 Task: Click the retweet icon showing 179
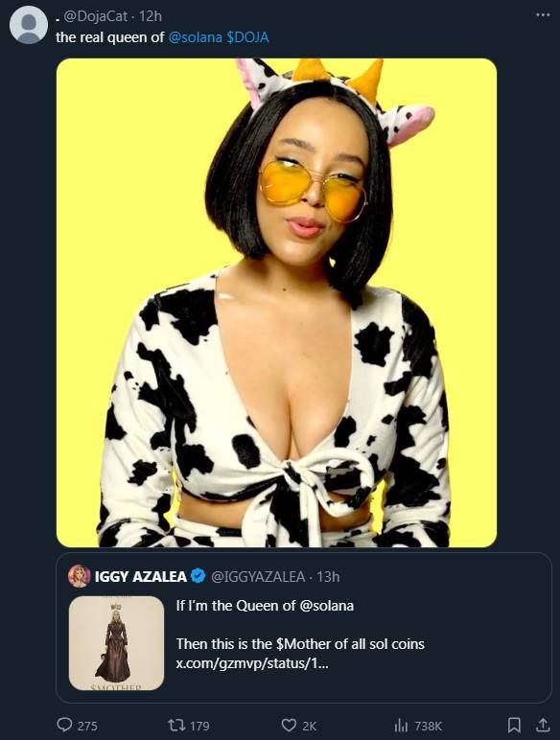(175, 725)
